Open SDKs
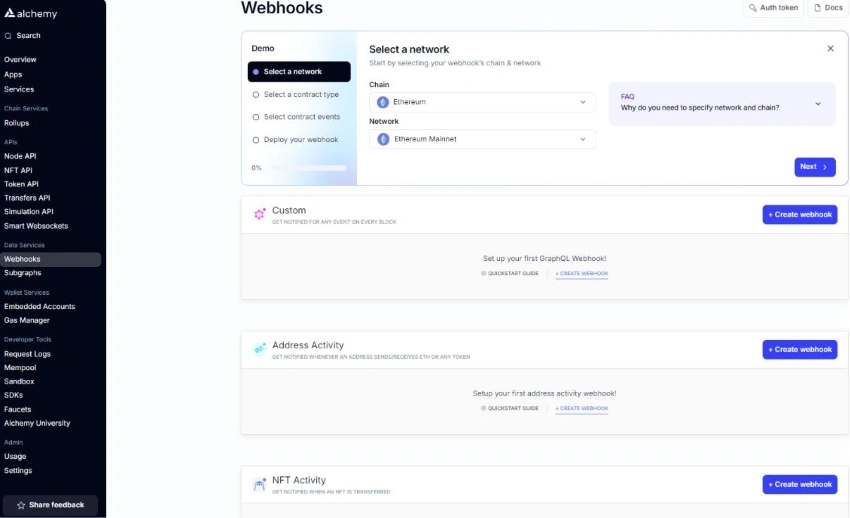The height and width of the screenshot is (518, 850). 14,395
